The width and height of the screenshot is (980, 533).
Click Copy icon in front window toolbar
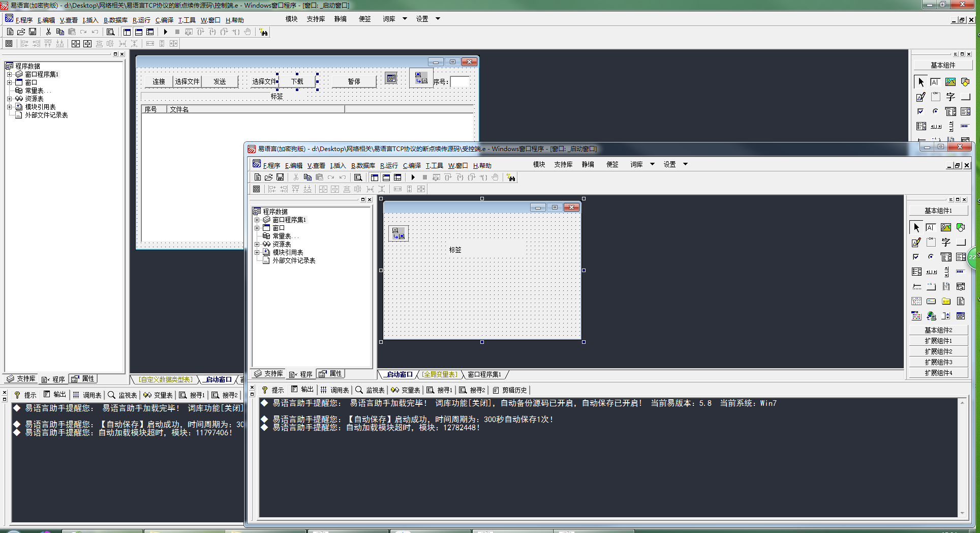point(308,177)
